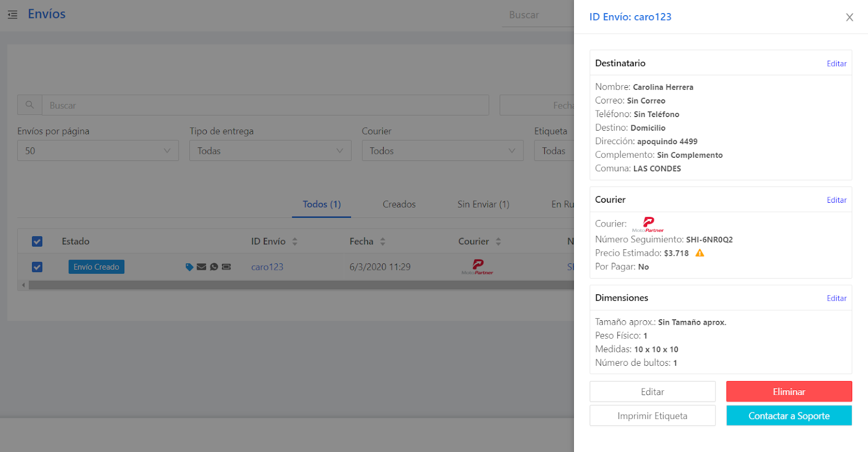Screen dimensions: 868x452
Task: Expand the Tipo de entrega dropdown
Action: (270, 151)
